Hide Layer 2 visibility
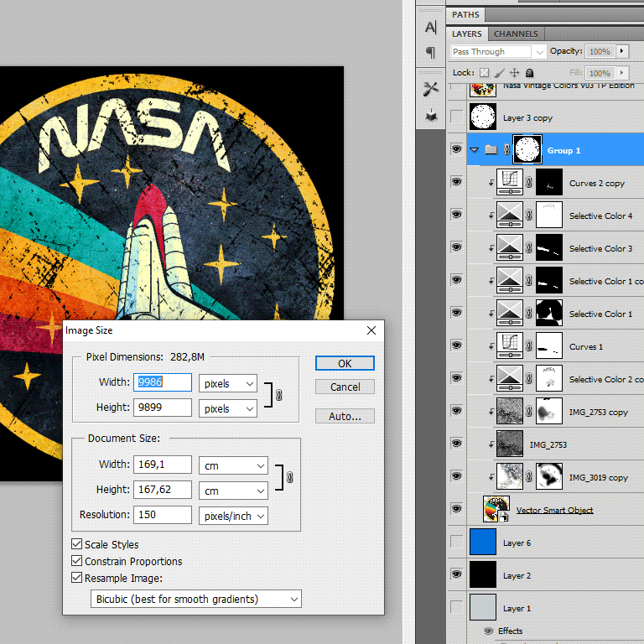 (x=456, y=574)
